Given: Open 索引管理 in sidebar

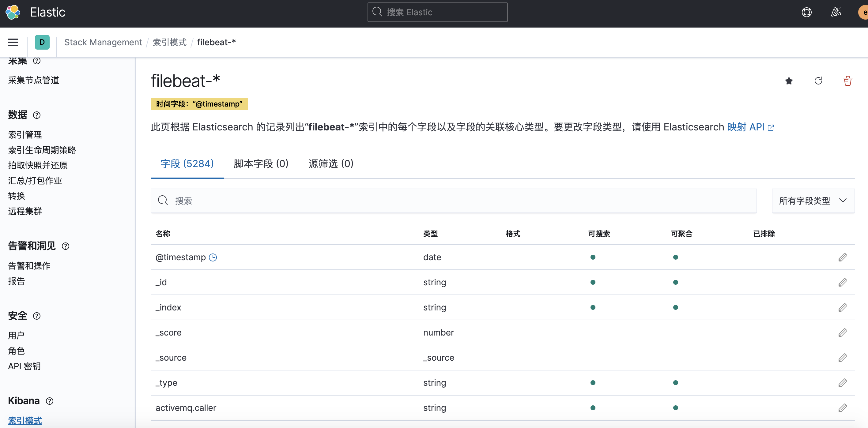Looking at the screenshot, I should tap(25, 135).
